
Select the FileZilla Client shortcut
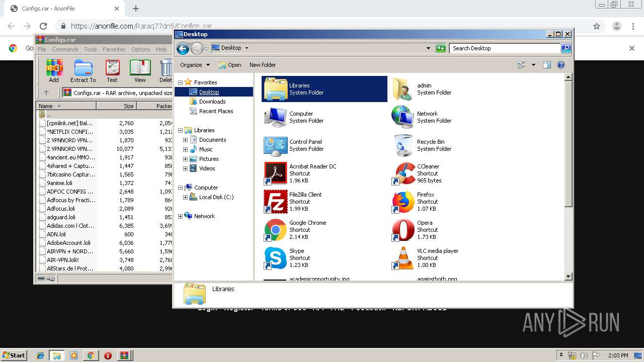275,202
